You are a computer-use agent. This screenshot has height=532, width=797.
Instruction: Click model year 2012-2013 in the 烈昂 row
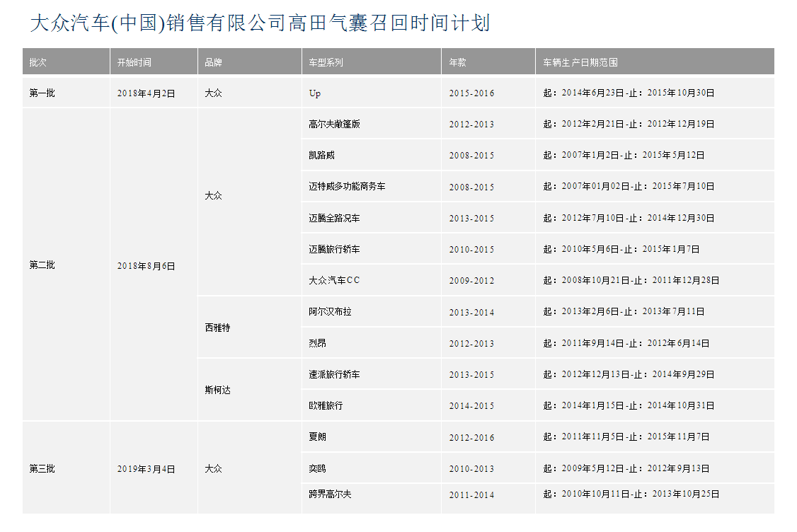[471, 344]
